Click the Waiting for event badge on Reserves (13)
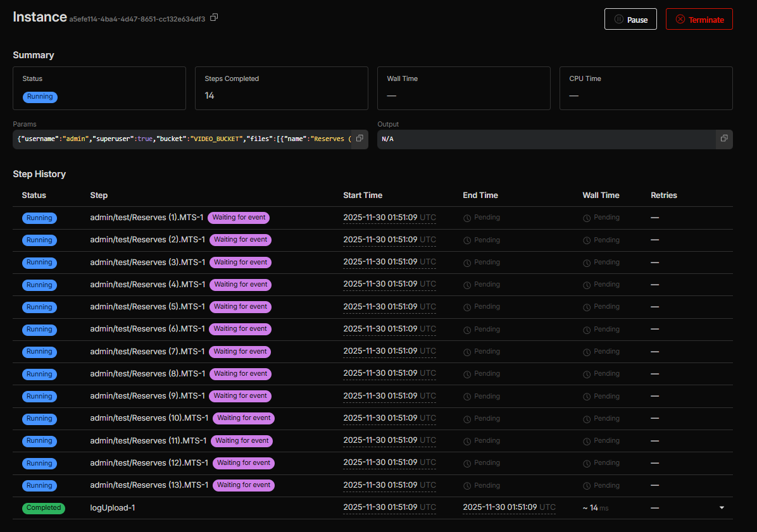Screen dimensions: 757x532 click(244, 485)
